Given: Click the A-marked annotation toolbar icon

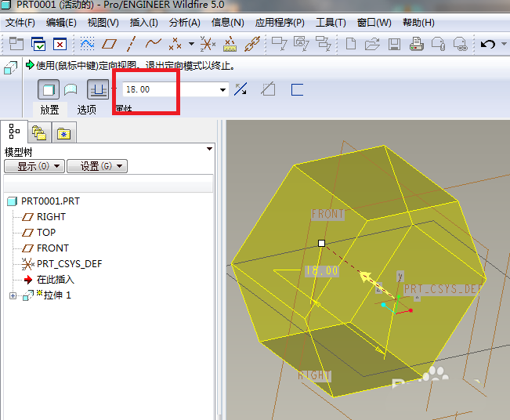Looking at the screenshot, I should tap(301, 44).
